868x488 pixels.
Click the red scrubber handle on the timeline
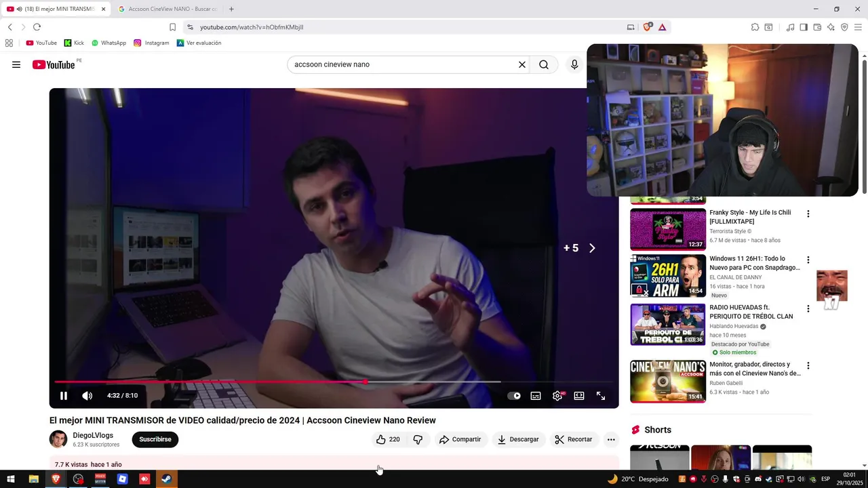pyautogui.click(x=366, y=382)
